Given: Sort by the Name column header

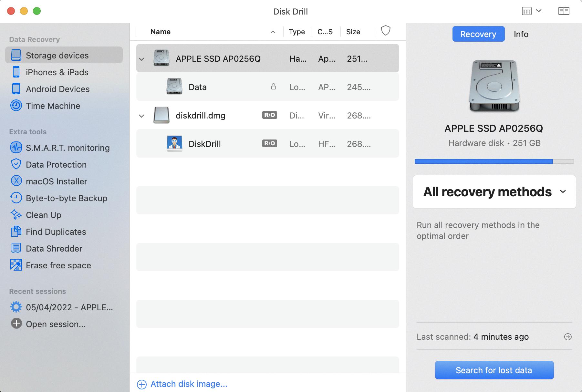Looking at the screenshot, I should pos(161,32).
